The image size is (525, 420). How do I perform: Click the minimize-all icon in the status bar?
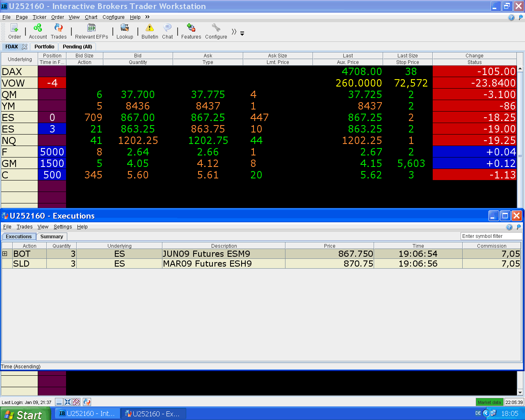click(59, 402)
